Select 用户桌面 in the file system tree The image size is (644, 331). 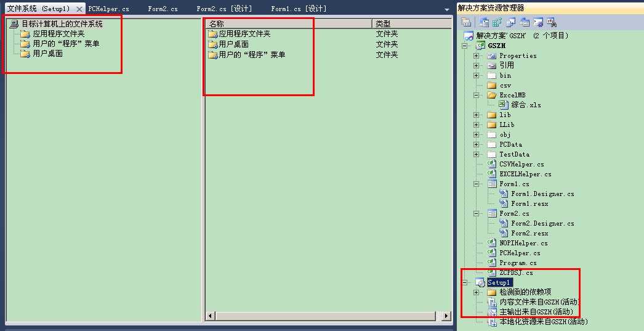point(47,54)
